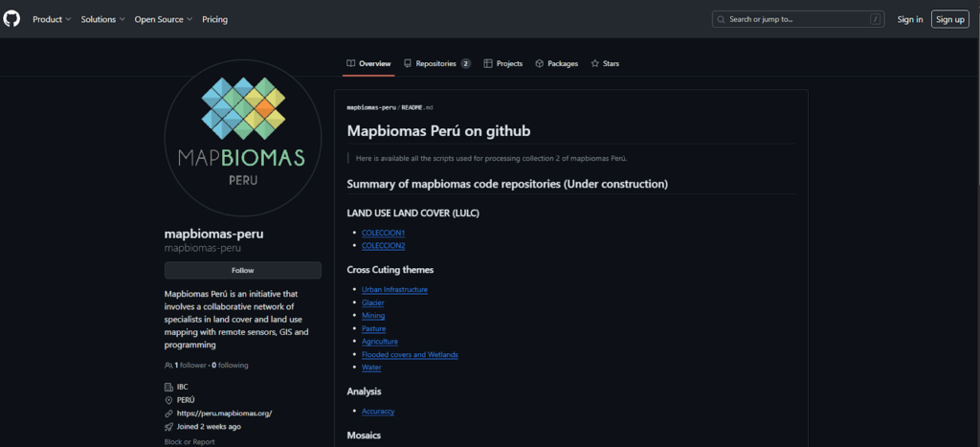
Task: Open the Agriculture link
Action: pos(379,342)
